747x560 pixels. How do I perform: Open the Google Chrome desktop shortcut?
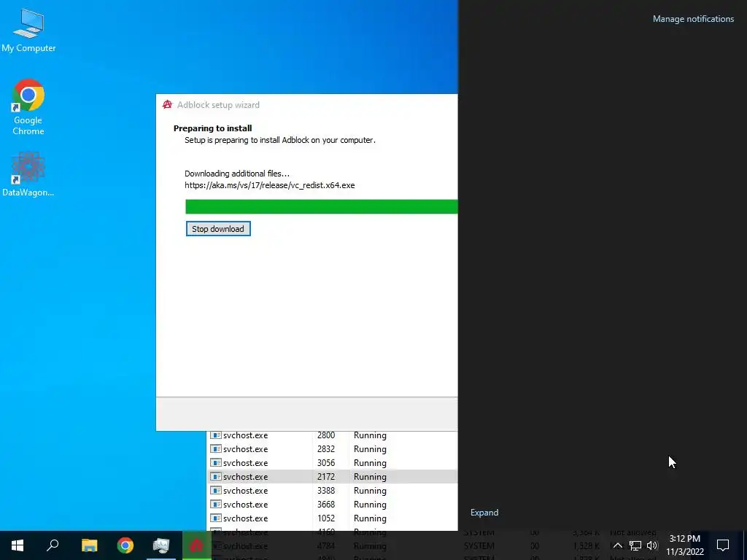[28, 107]
